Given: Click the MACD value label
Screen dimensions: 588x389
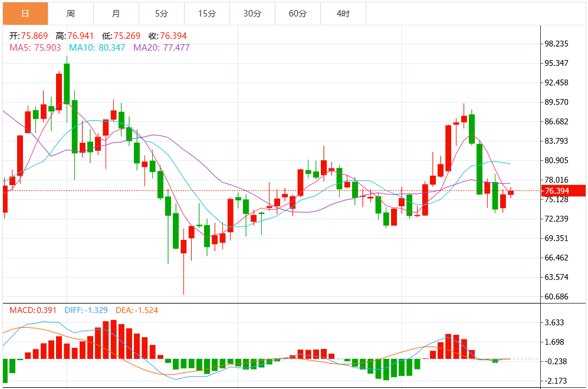Looking at the screenshot, I should [x=33, y=310].
